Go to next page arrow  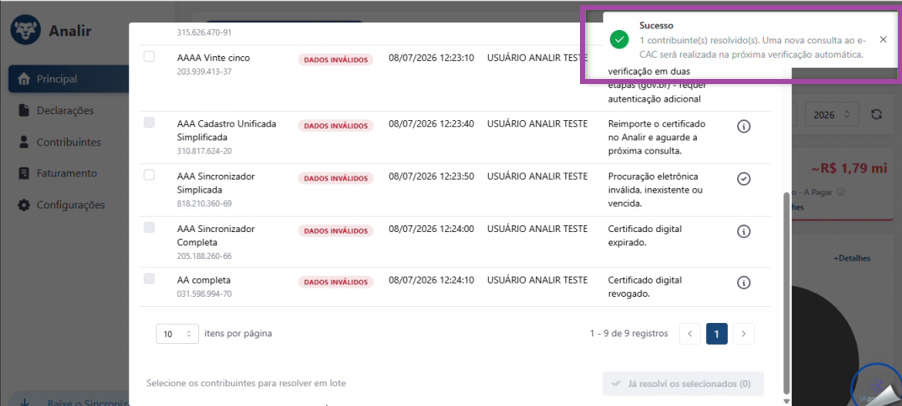click(x=744, y=334)
